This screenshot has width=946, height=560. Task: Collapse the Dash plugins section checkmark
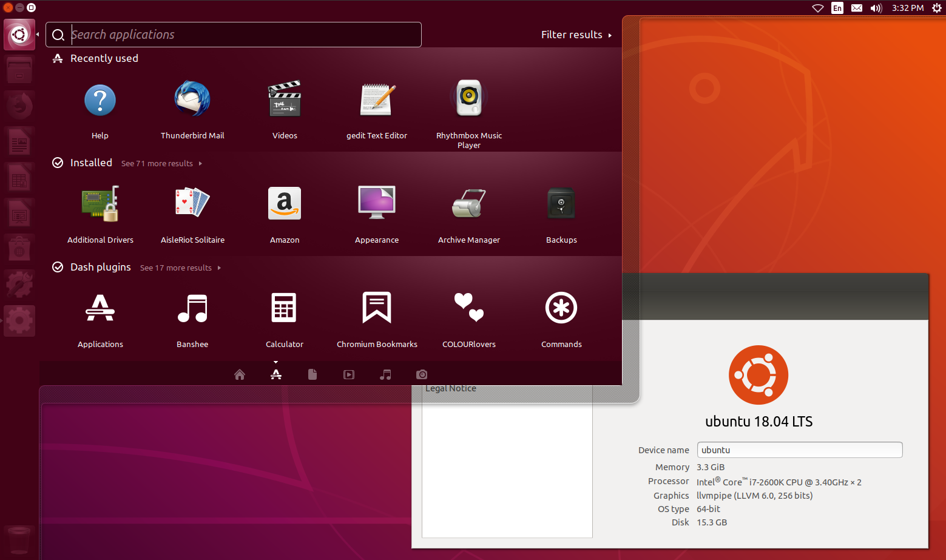[x=58, y=267]
